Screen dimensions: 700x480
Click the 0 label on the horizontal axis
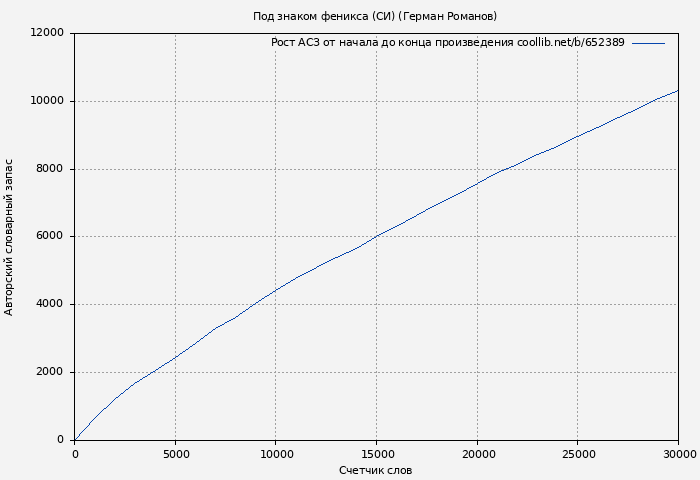pyautogui.click(x=75, y=454)
